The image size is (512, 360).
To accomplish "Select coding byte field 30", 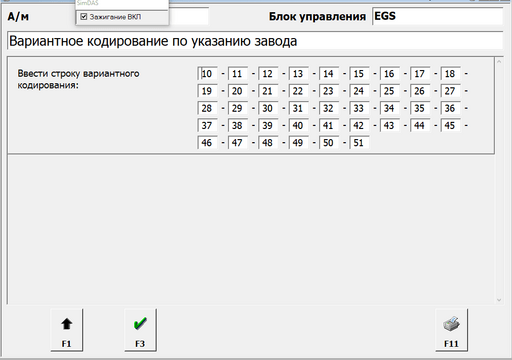I will coord(268,108).
